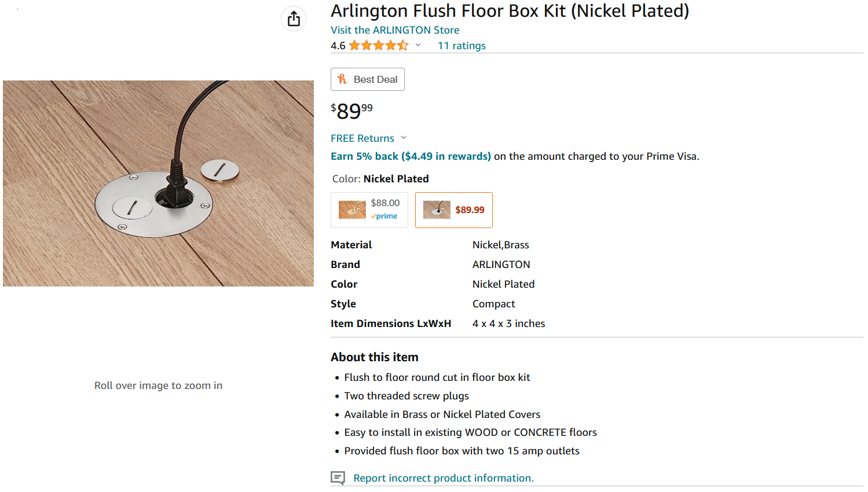The height and width of the screenshot is (492, 868).
Task: Click Earn 5% back rewards link
Action: click(x=411, y=156)
